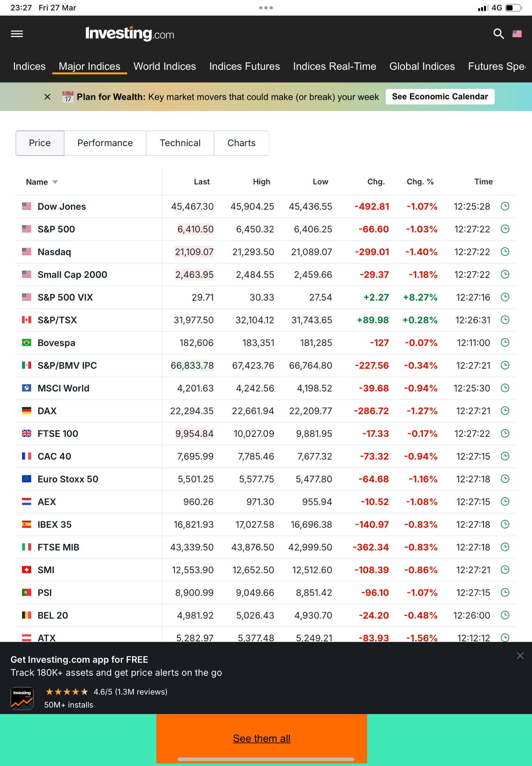532x766 pixels.
Task: Select the Technical tab
Action: coord(180,143)
